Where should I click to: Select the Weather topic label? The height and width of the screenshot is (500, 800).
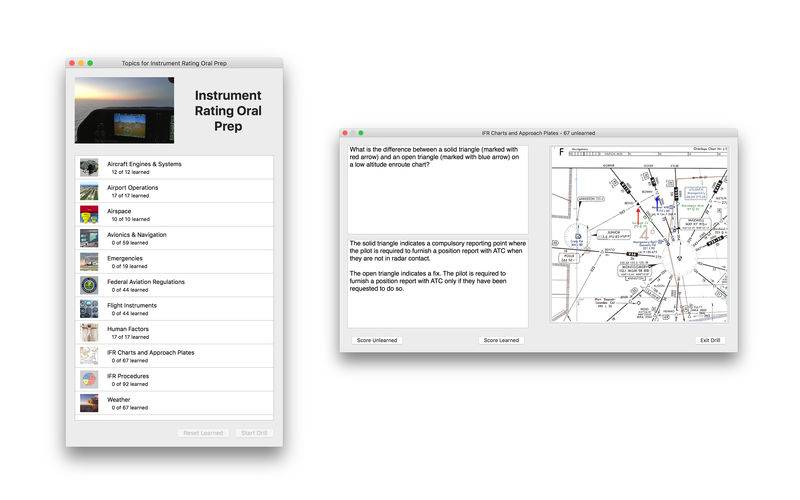point(118,399)
